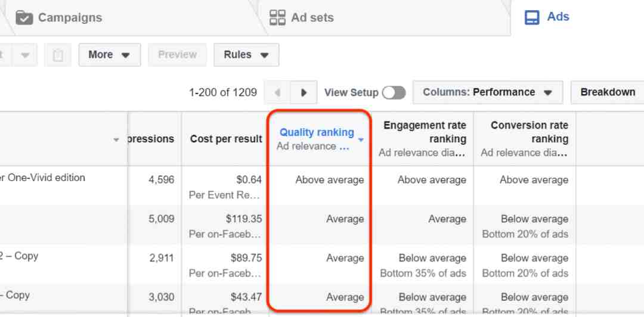The height and width of the screenshot is (317, 644).
Task: Click 'Bottom 35% of ads' in $89.75 row
Action: pos(423,273)
